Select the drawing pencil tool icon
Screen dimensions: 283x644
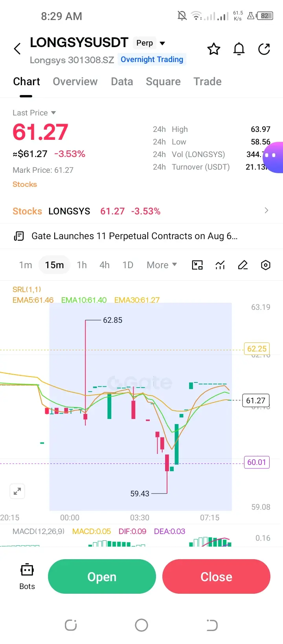[x=243, y=265]
